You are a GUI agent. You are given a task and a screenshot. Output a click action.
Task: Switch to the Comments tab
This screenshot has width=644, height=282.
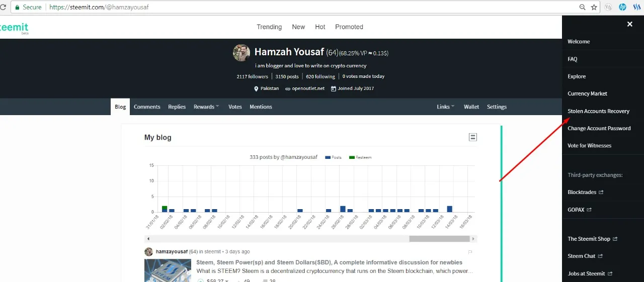click(147, 107)
